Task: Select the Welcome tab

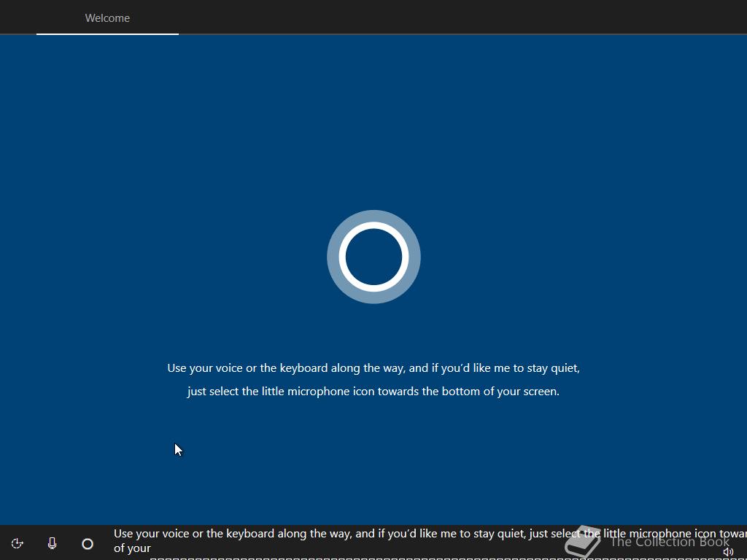Action: click(107, 18)
